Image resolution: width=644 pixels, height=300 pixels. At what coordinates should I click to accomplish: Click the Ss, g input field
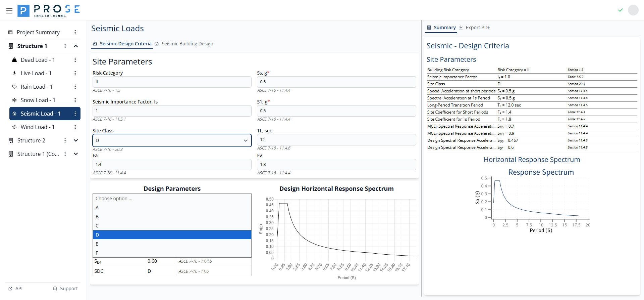point(336,82)
